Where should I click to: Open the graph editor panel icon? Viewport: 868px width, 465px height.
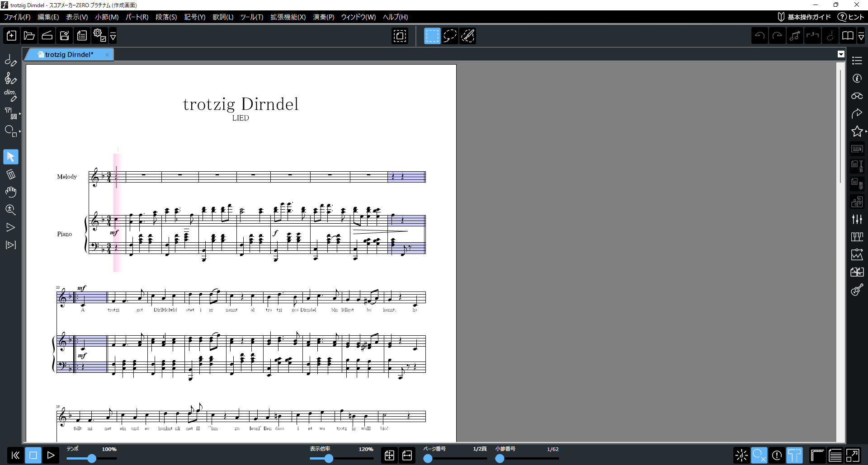[857, 254]
